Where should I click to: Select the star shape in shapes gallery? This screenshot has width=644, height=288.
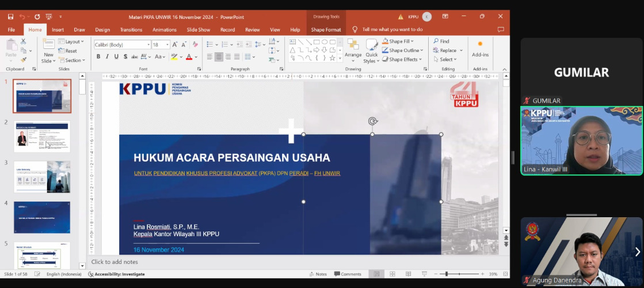(332, 58)
